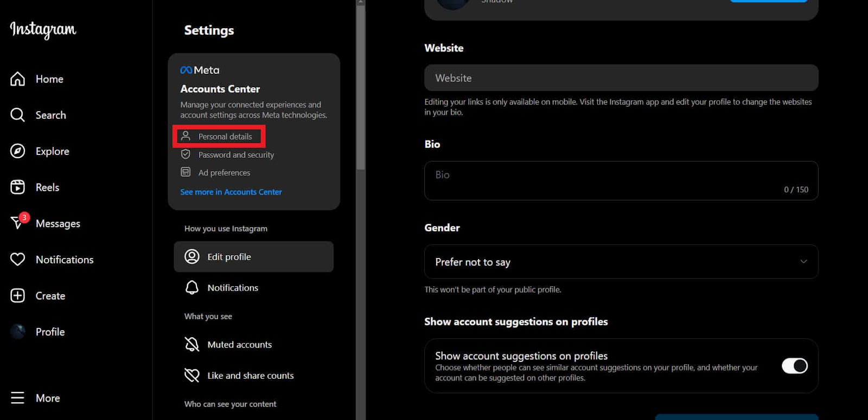Screen dimensions: 868x420
Task: Open Messages from the sidebar
Action: (x=58, y=223)
